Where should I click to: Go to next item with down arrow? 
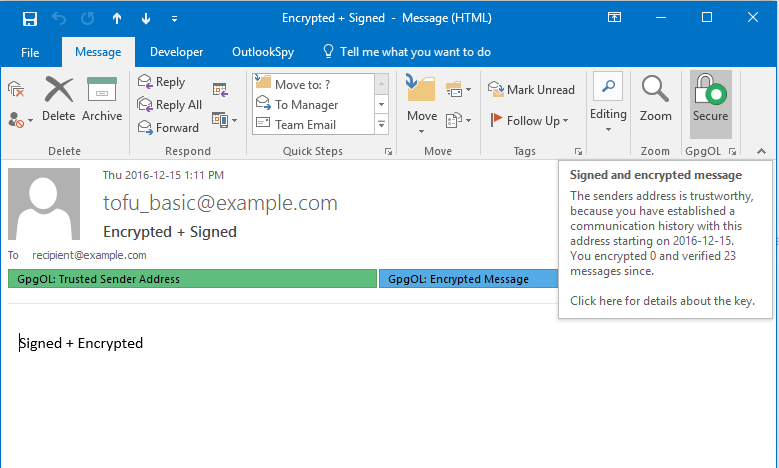click(x=146, y=18)
